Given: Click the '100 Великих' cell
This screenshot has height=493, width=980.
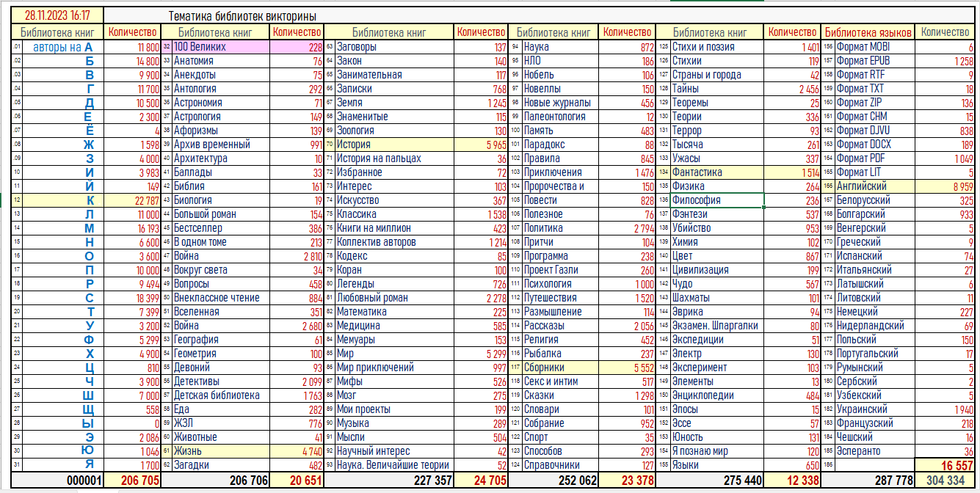Looking at the screenshot, I should point(221,47).
